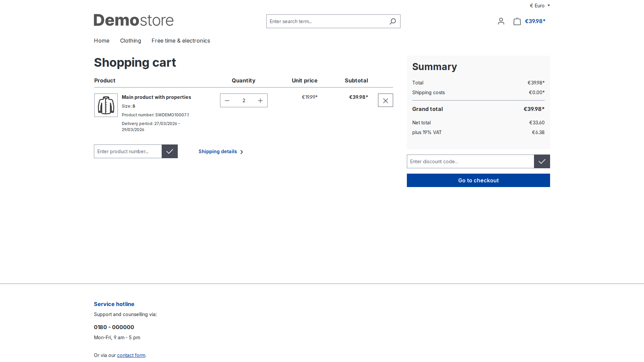Viewport: 644px width, 362px height.
Task: Click the phone number 0180 - 000000
Action: 114,327
